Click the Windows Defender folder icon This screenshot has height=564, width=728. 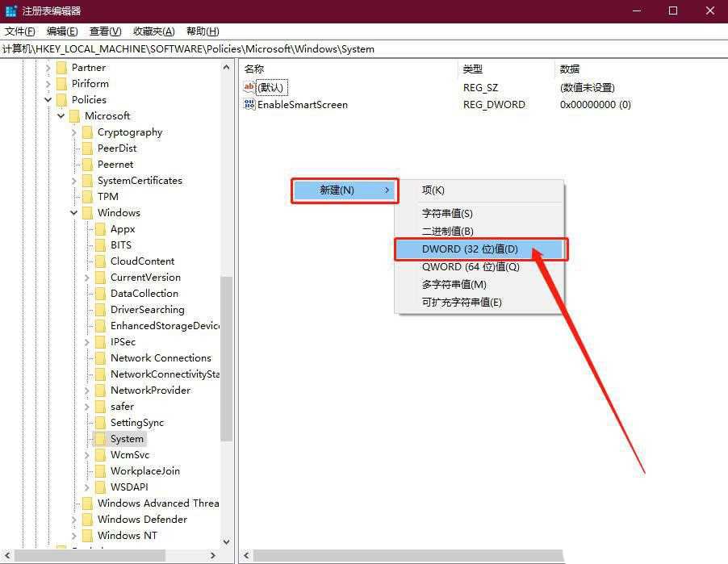(x=87, y=519)
